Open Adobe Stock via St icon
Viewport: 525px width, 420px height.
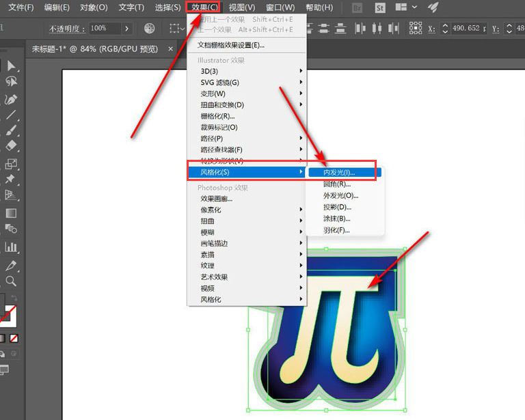[378, 8]
